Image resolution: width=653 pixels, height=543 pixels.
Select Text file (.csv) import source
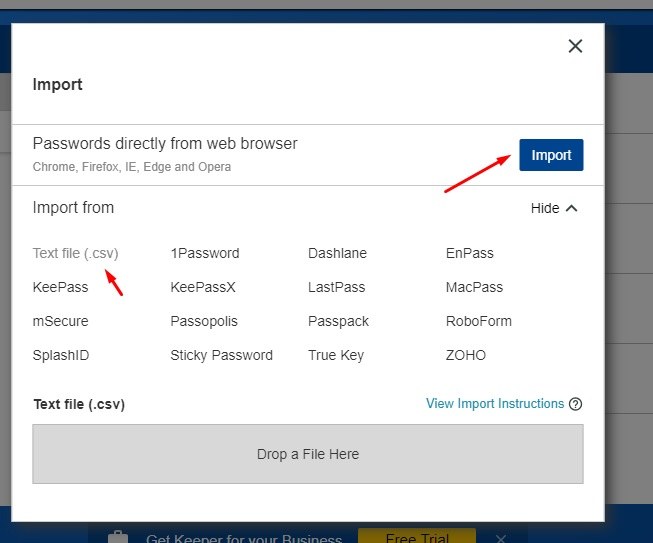coord(75,253)
